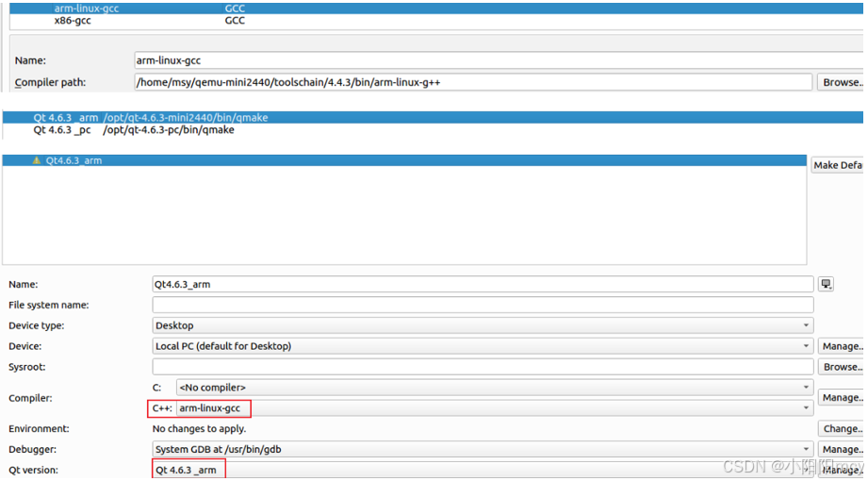
Task: Select the x86-gcc compiler row
Action: pyautogui.click(x=436, y=21)
